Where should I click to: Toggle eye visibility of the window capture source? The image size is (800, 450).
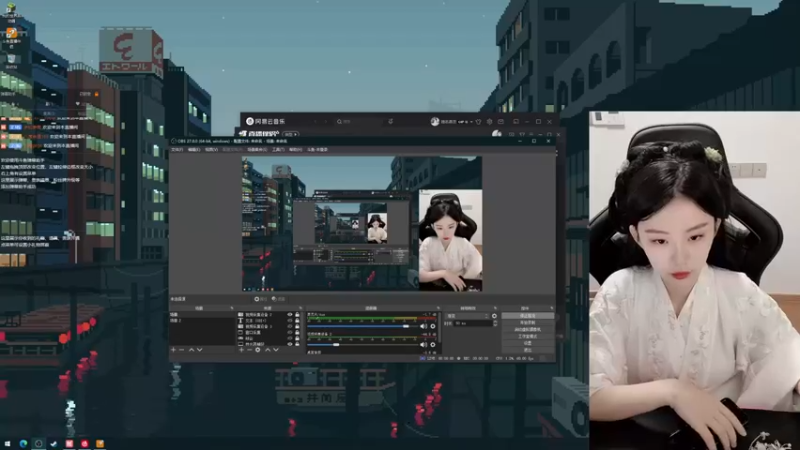(x=289, y=333)
